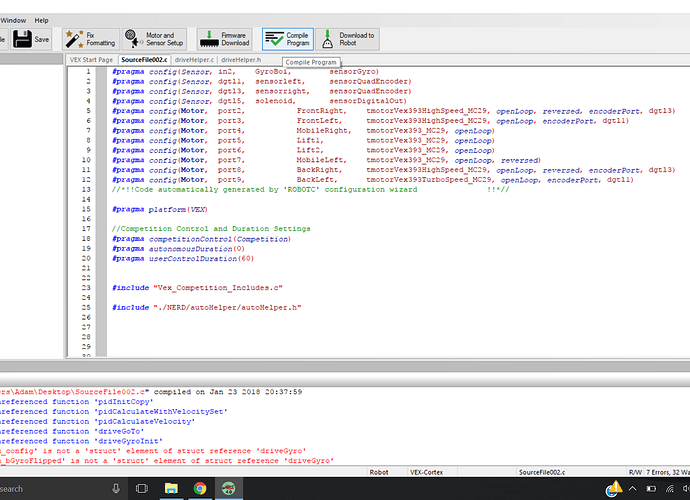
Task: Open the Help menu
Action: tap(41, 20)
